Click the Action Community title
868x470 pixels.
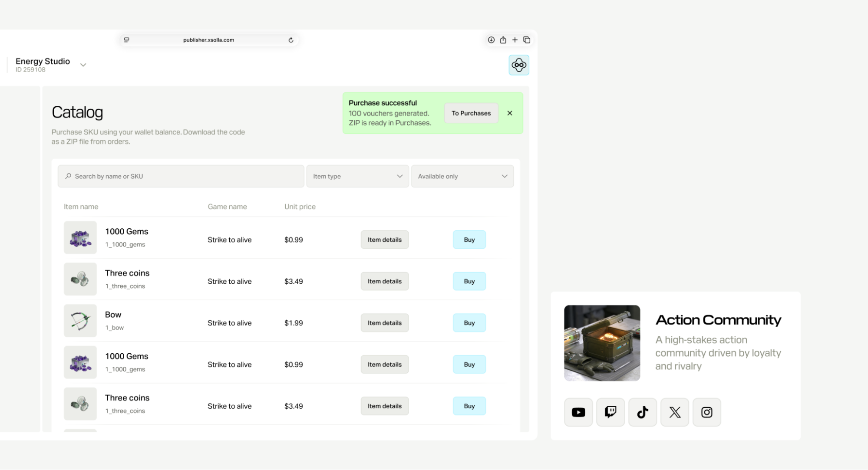tap(718, 320)
